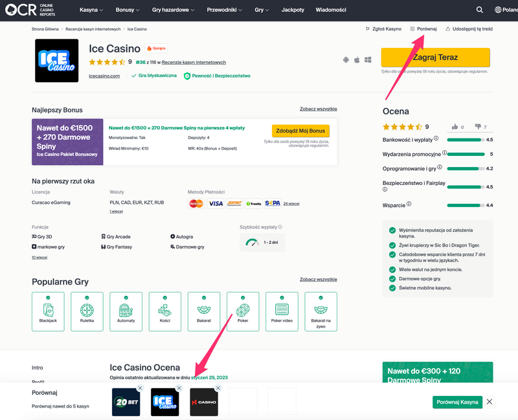Click the Wsparcie rating bar
Screen dimensions: 518x420
pos(466,205)
